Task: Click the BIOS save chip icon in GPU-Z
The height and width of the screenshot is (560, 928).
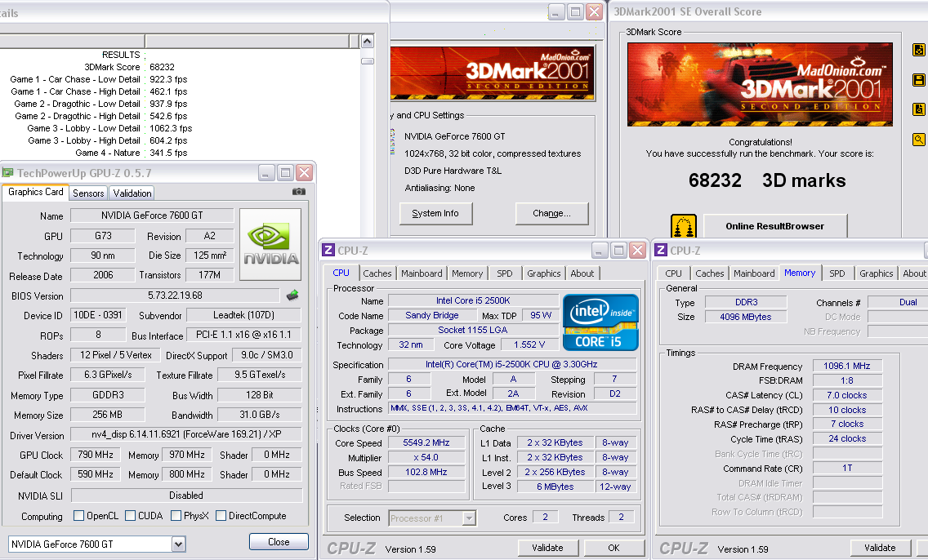Action: coord(292,295)
